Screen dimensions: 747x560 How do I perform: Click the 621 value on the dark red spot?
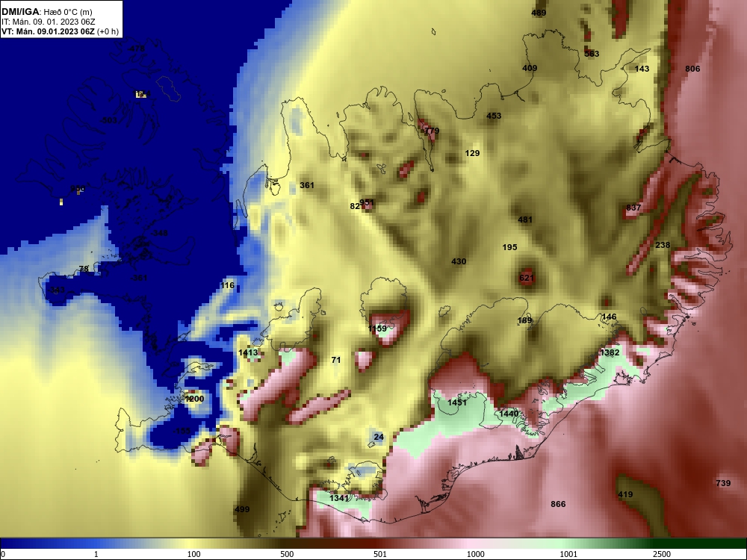coord(527,278)
